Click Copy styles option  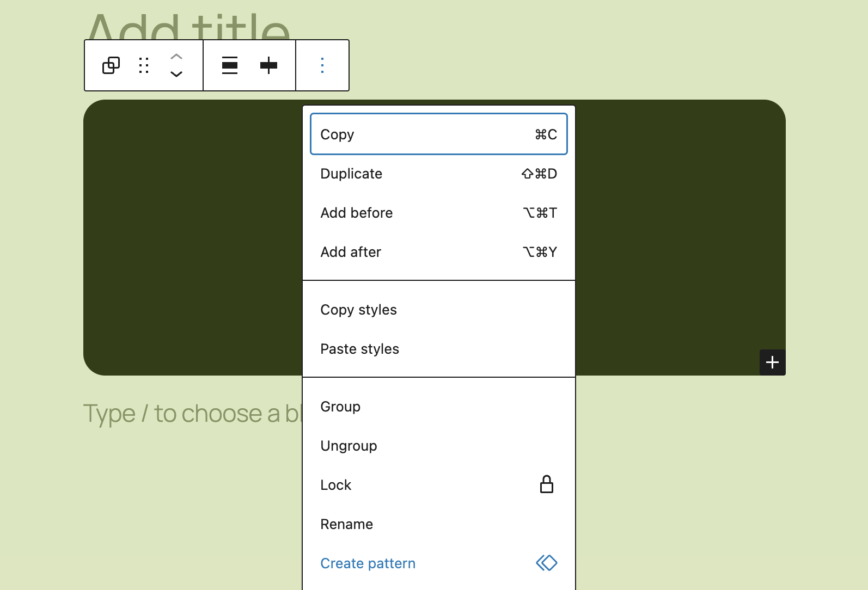(438, 310)
